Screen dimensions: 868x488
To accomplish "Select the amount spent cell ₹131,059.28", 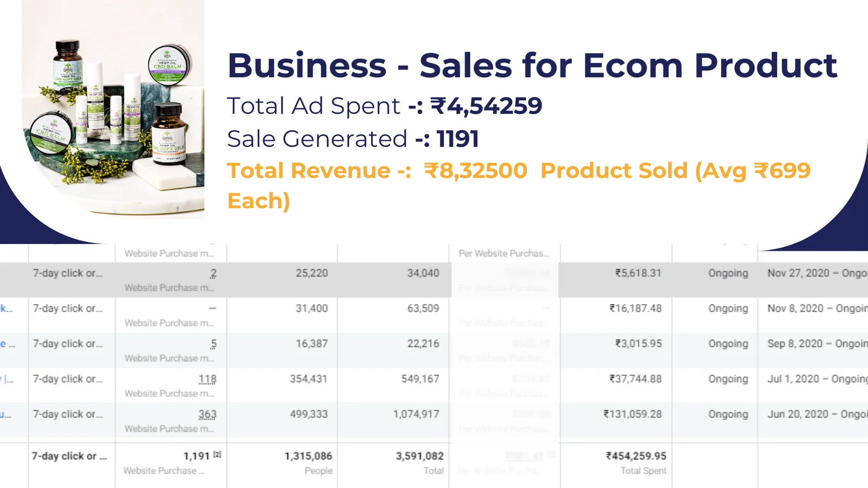I will (x=633, y=414).
